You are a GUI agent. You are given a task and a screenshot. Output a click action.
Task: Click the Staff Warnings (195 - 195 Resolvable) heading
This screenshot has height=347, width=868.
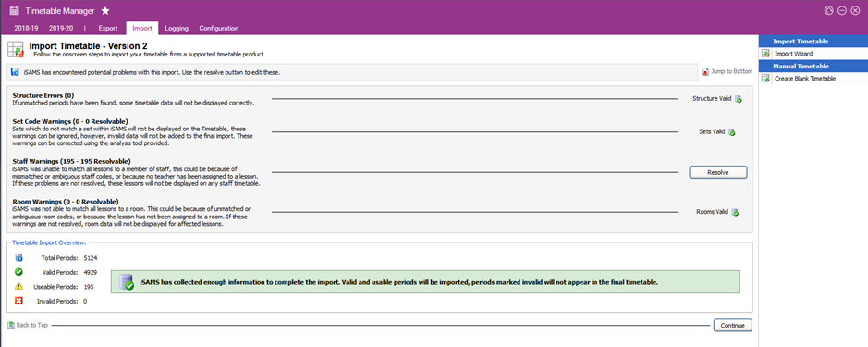coord(71,161)
